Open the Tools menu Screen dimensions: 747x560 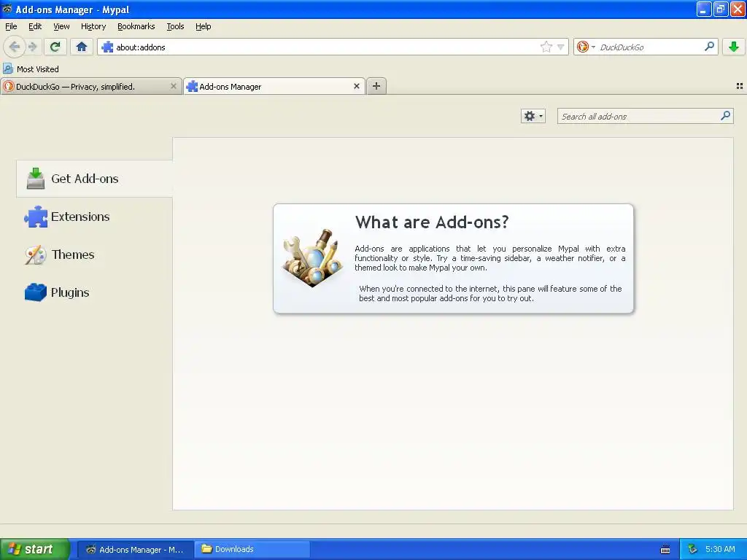(175, 26)
